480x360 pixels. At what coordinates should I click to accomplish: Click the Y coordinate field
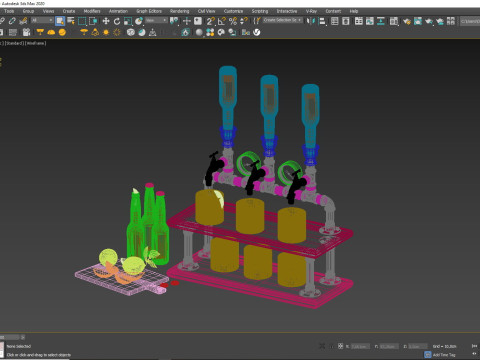389,347
